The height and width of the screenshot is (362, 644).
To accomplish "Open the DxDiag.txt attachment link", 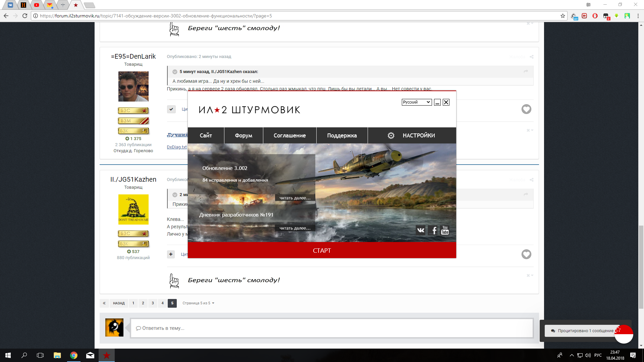I will coord(177,147).
